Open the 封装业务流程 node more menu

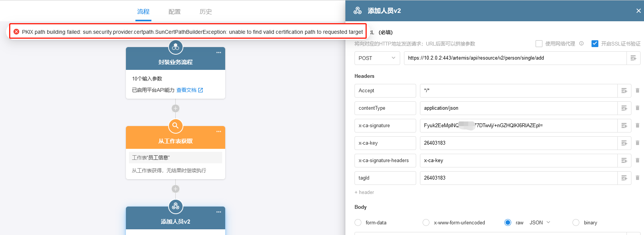click(219, 52)
